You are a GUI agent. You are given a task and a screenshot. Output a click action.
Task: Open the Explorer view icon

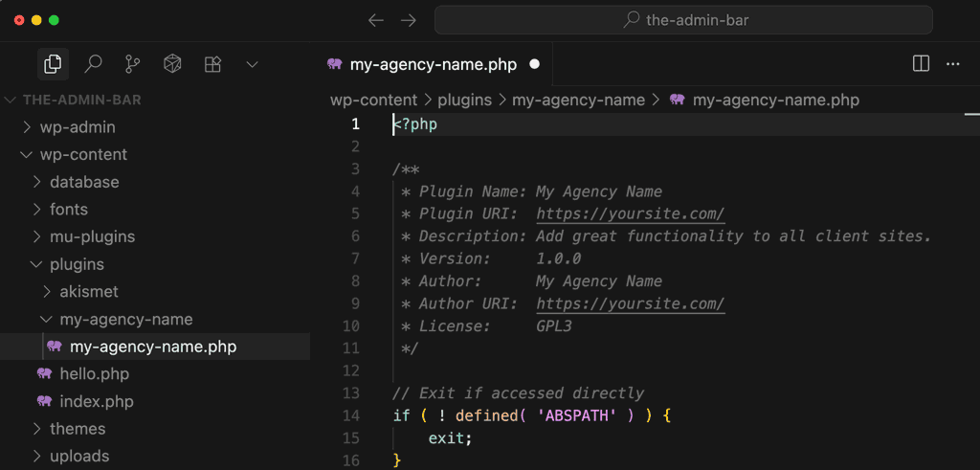[54, 64]
